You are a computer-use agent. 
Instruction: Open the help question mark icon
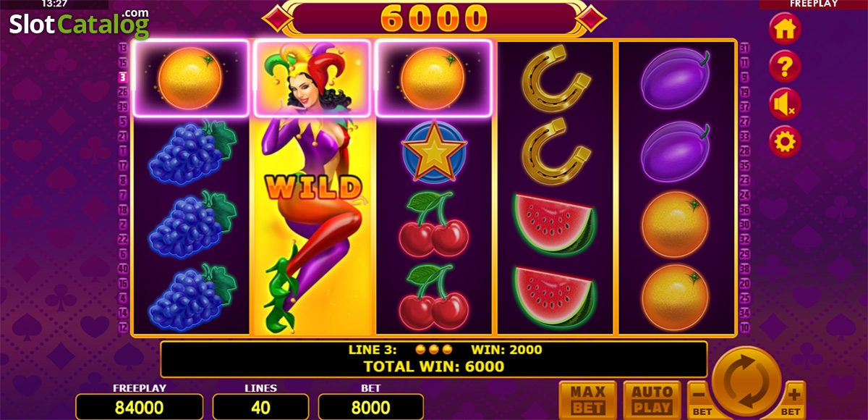[x=785, y=67]
